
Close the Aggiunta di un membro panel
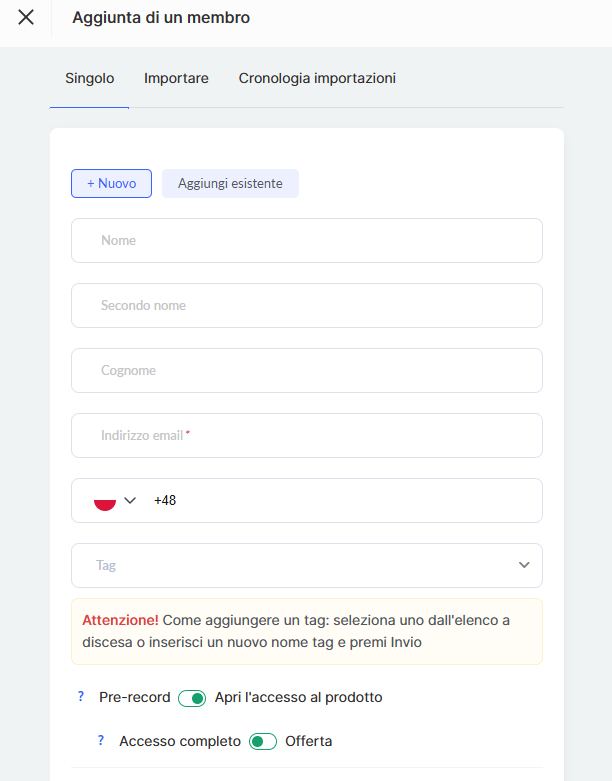click(26, 17)
